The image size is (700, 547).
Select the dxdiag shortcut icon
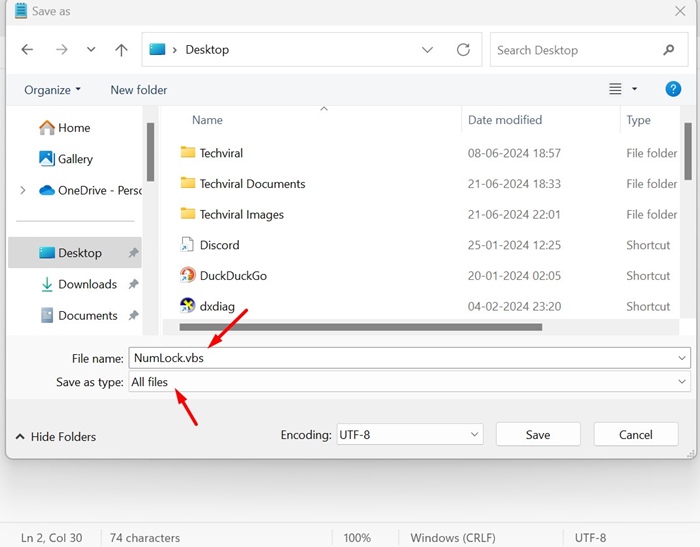187,306
